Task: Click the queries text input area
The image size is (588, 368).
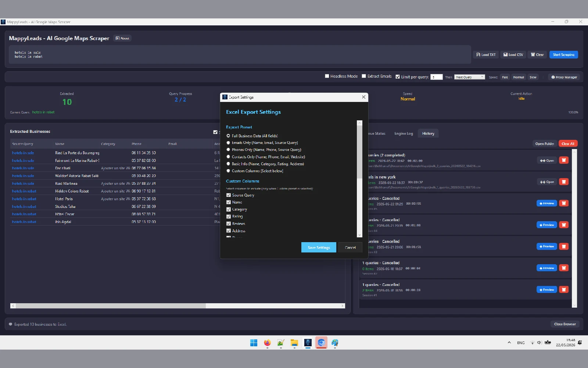Action: click(240, 54)
